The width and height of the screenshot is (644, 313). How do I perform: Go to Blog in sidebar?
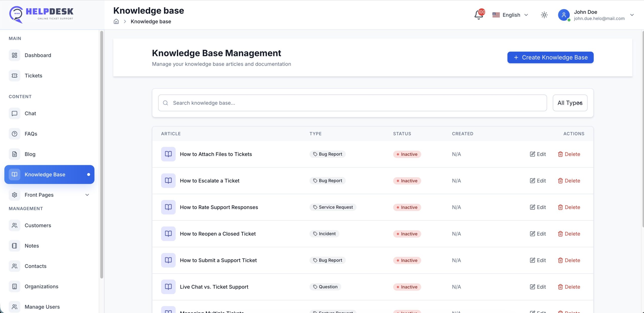[x=30, y=154]
